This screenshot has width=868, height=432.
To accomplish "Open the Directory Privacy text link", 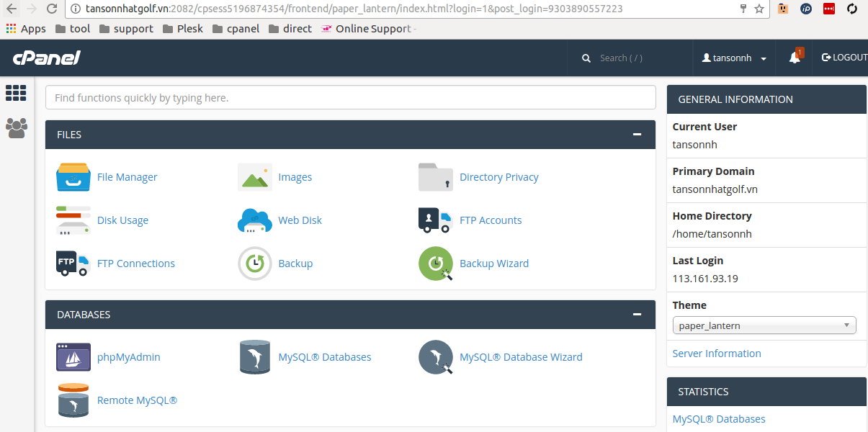I will click(x=499, y=177).
